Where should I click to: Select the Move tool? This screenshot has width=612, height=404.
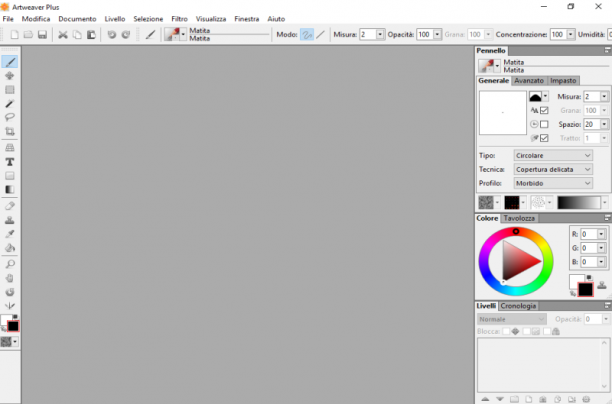(x=10, y=76)
